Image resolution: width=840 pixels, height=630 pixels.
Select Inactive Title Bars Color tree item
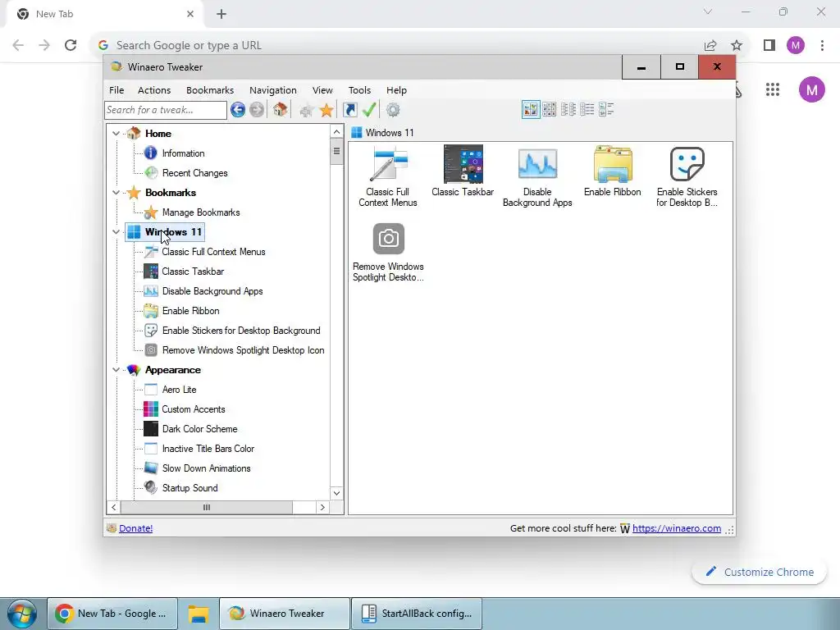coord(208,449)
